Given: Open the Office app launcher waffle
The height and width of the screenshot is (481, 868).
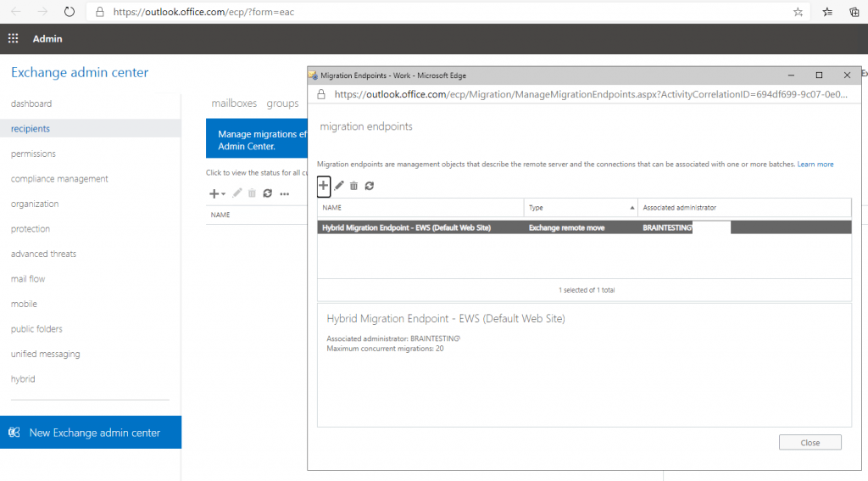Looking at the screenshot, I should click(x=14, y=38).
